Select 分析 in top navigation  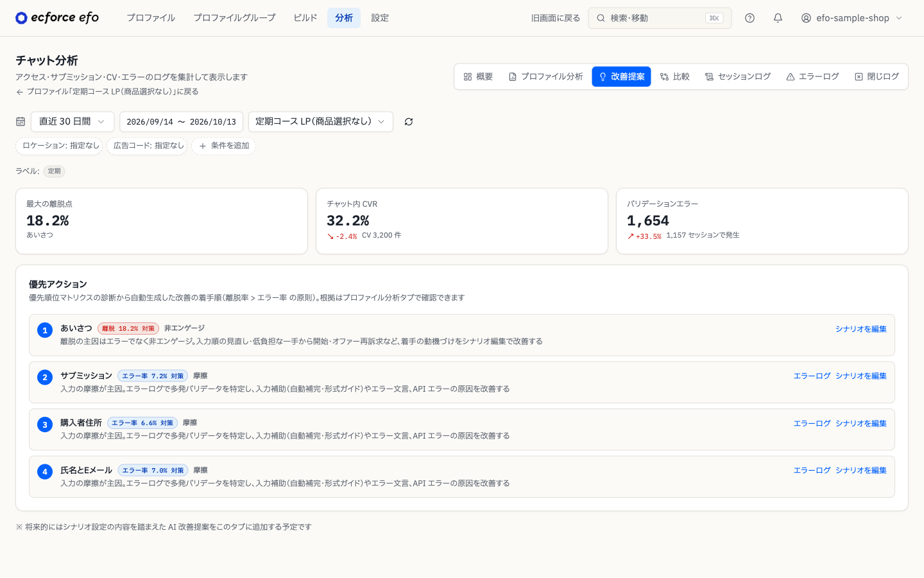pyautogui.click(x=344, y=18)
